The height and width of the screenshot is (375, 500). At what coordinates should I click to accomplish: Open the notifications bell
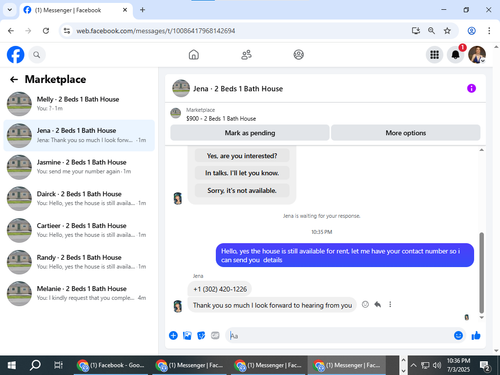click(455, 55)
